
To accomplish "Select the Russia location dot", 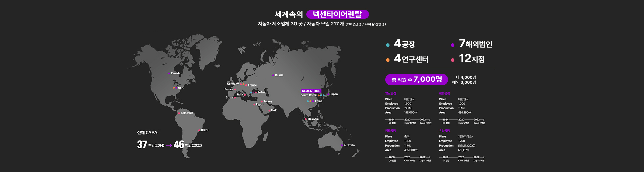I will 273,75.
